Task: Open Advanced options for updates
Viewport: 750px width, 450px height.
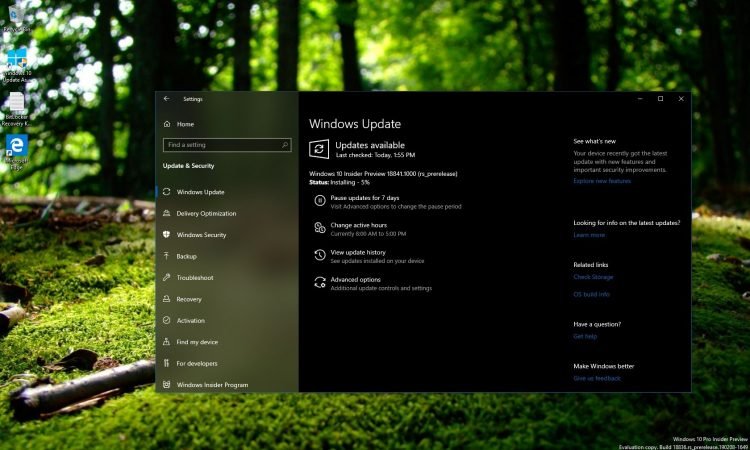Action: coord(355,280)
